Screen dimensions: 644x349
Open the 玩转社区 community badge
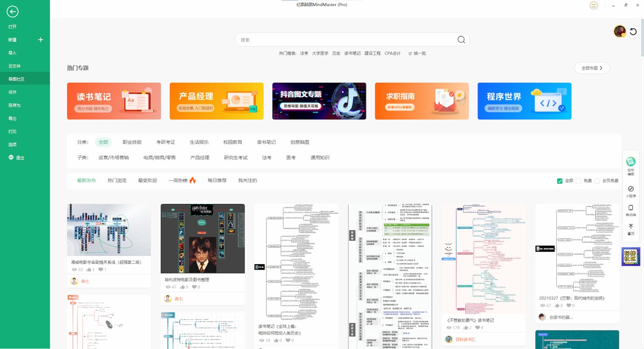(631, 257)
